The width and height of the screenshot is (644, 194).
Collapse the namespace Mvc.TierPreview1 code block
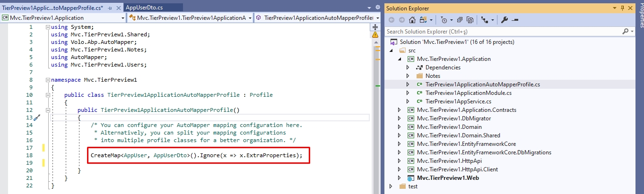click(x=48, y=80)
